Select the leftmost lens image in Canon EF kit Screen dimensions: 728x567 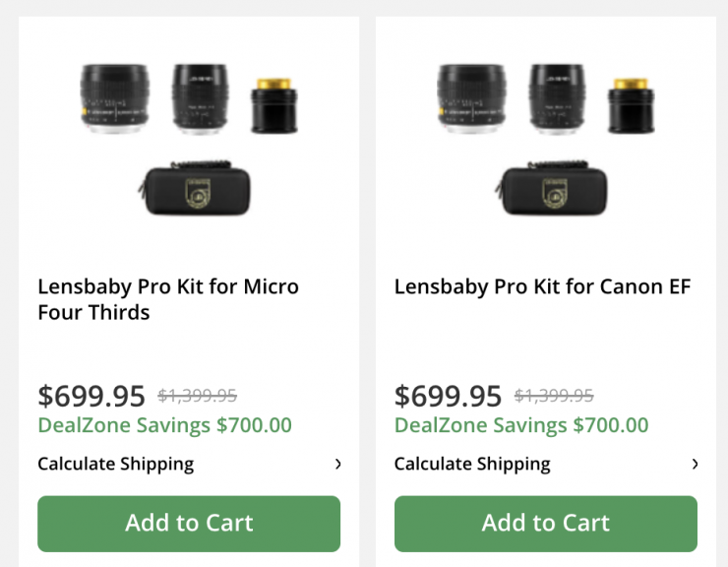pos(472,98)
